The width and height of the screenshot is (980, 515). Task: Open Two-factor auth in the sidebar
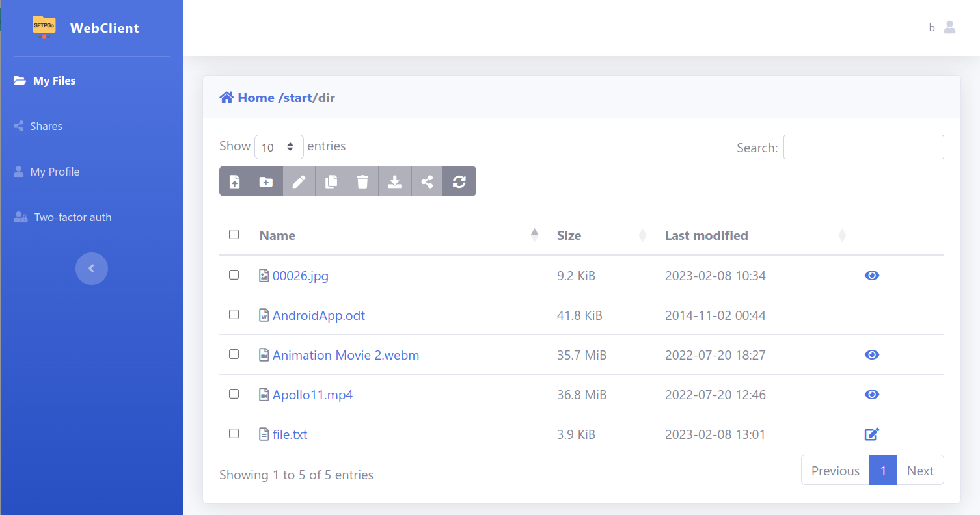coord(72,217)
